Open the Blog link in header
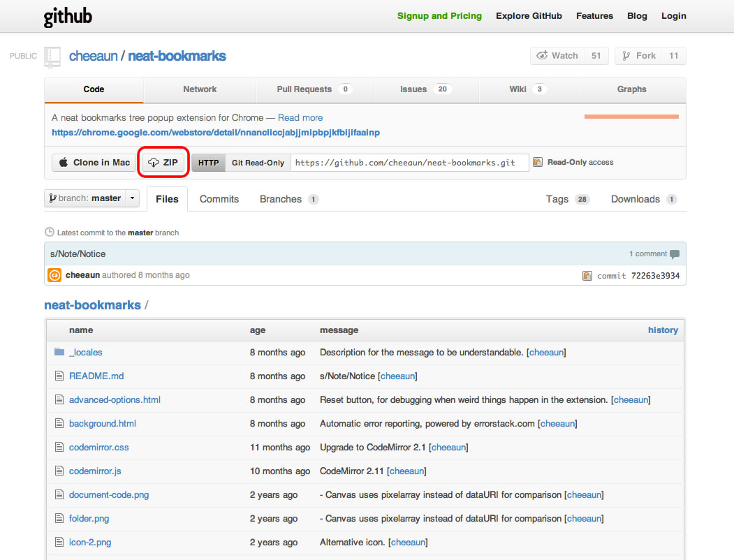 coord(637,16)
